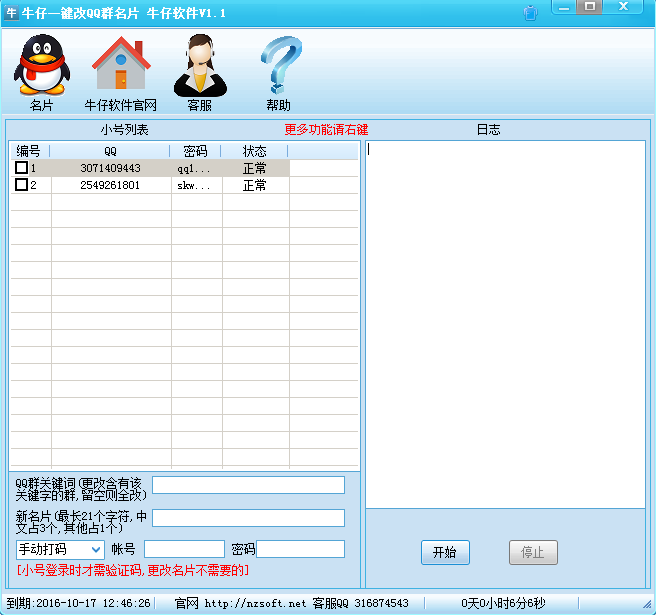Click password cell qq1...
This screenshot has width=656, height=615.
click(x=194, y=169)
